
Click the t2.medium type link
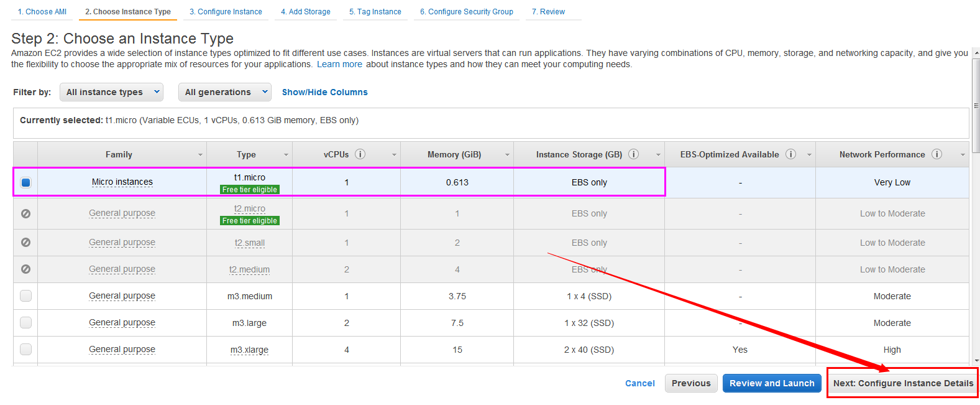[250, 269]
